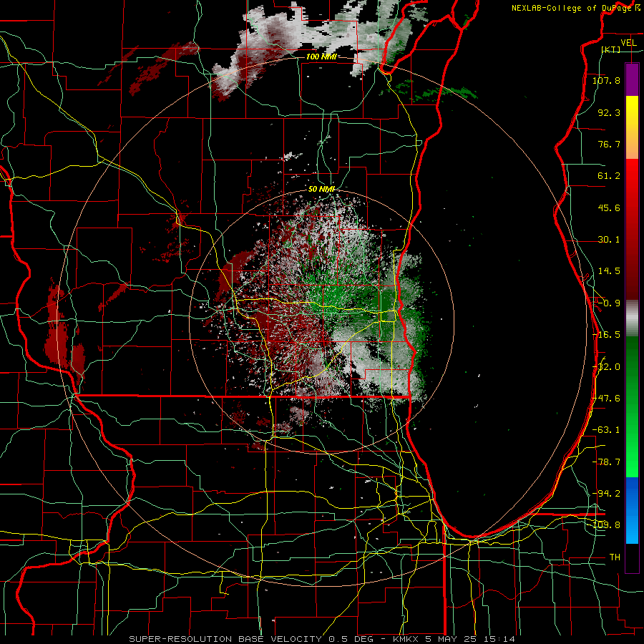
Task: Select the 92.3 legend value
Action: pyautogui.click(x=609, y=112)
